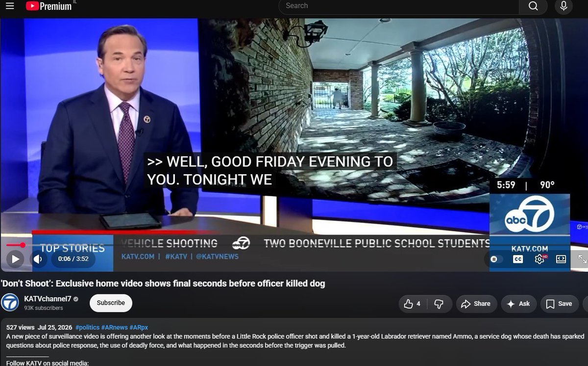Viewport: 588px width, 366px height.
Task: Seek on the red progress bar
Action: tap(294, 245)
